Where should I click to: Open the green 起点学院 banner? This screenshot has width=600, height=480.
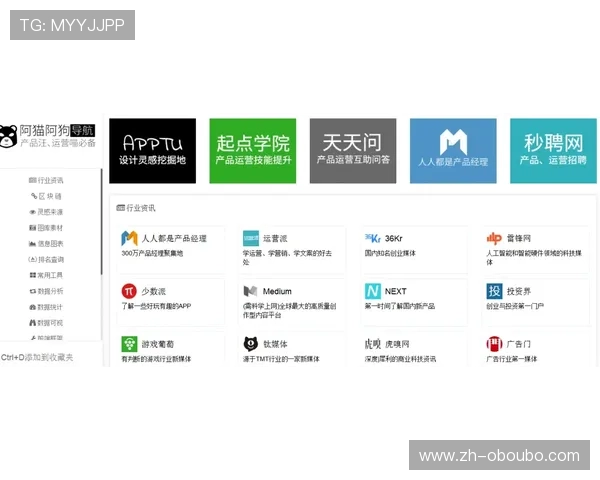[x=253, y=151]
